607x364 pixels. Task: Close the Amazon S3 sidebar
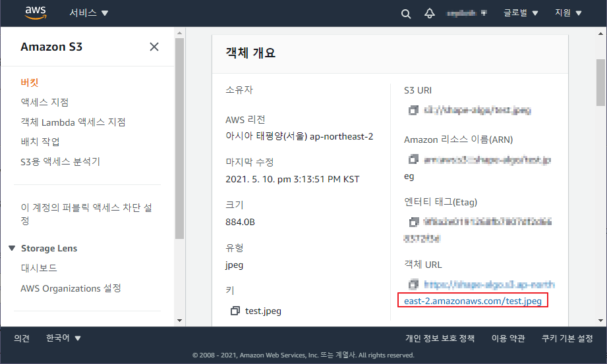[154, 47]
